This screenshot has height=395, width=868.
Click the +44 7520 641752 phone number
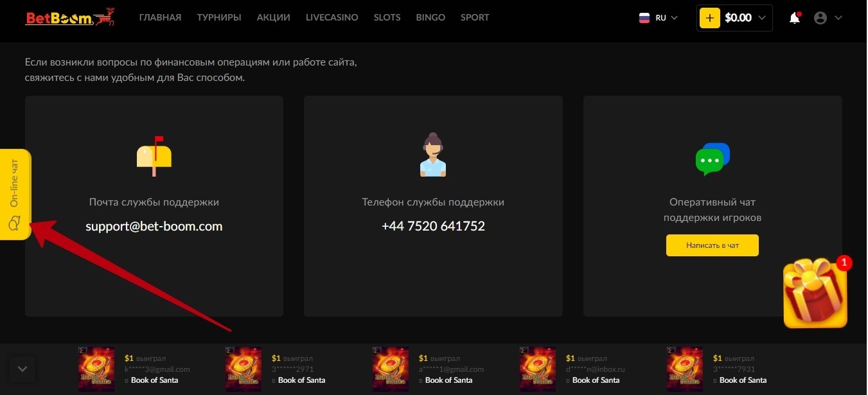coord(433,226)
